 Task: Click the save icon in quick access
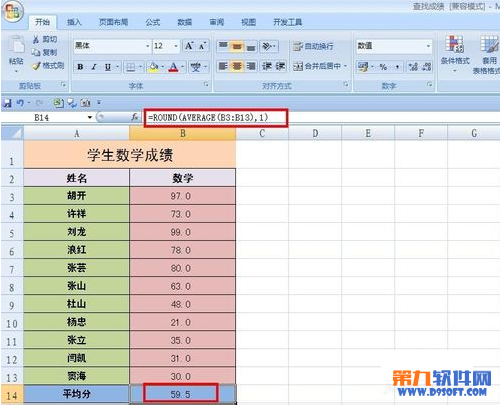coord(7,103)
